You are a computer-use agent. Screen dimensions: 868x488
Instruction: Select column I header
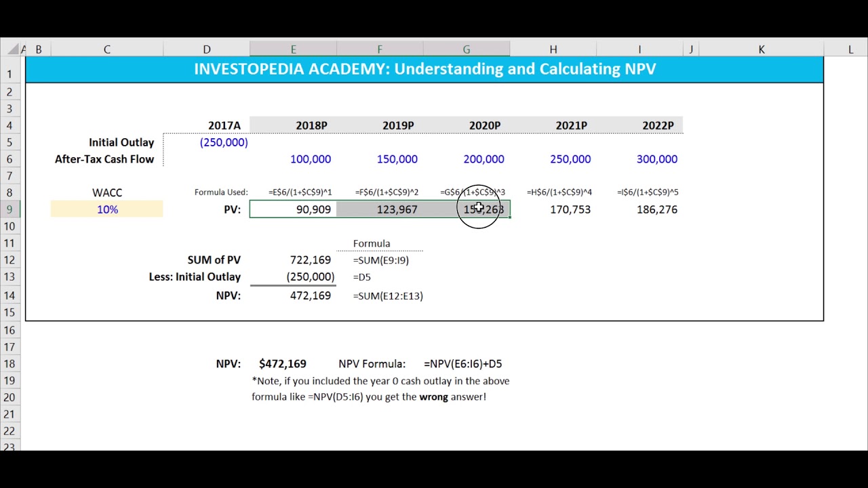[x=639, y=49]
